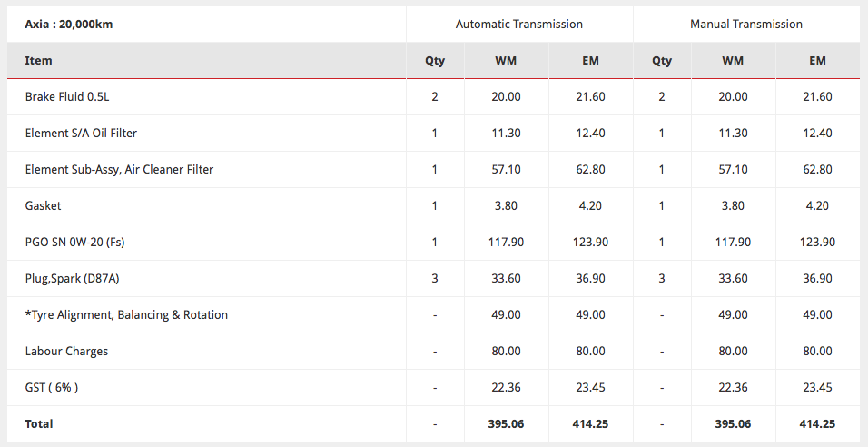The width and height of the screenshot is (868, 447).
Task: Click the Total row label
Action: point(39,424)
